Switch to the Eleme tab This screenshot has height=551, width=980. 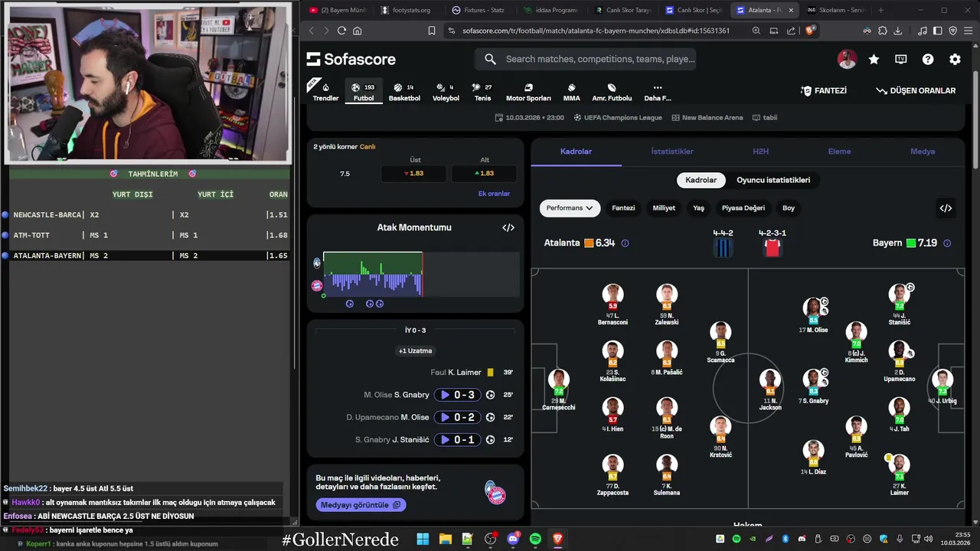pyautogui.click(x=839, y=152)
